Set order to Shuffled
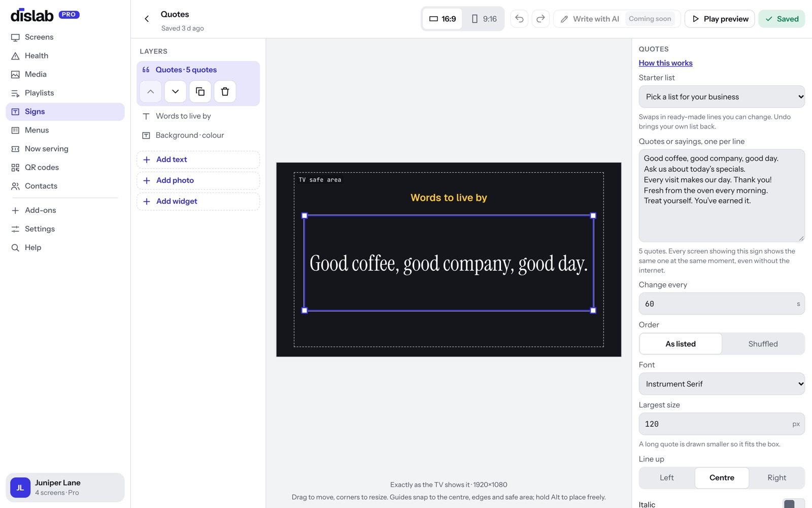This screenshot has height=508, width=812. pos(763,344)
